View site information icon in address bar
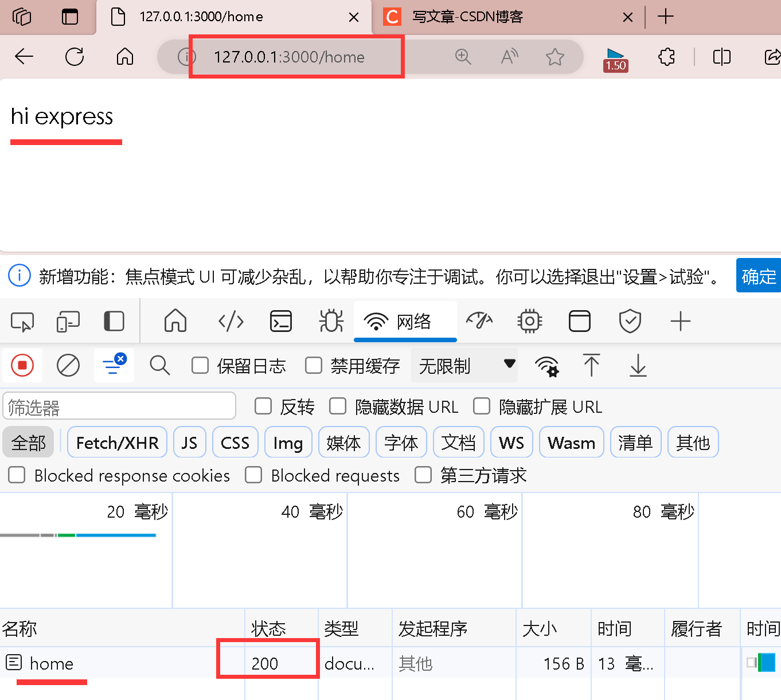Image resolution: width=781 pixels, height=700 pixels. click(186, 57)
